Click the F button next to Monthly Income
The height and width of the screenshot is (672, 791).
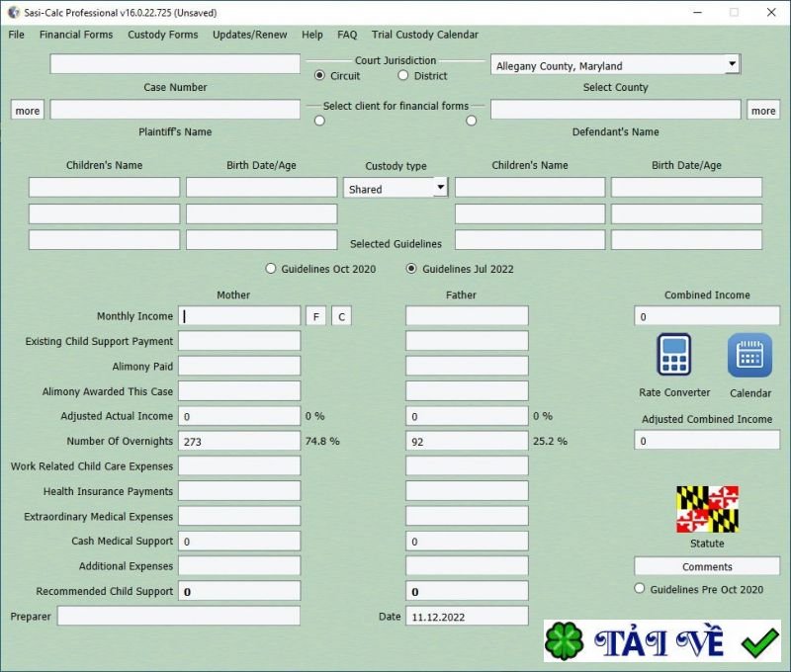315,316
